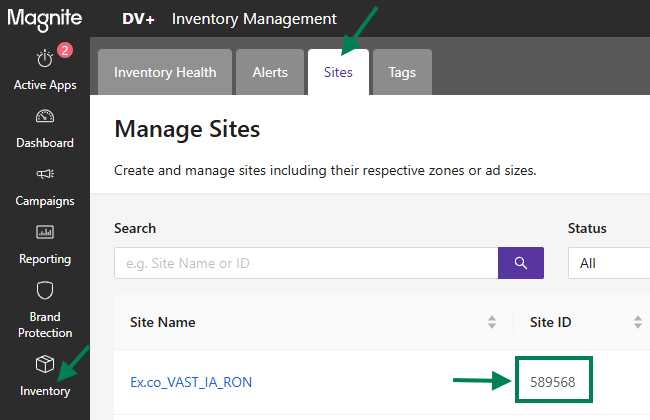The width and height of the screenshot is (650, 420).
Task: Click the Magnite logo
Action: [x=45, y=19]
